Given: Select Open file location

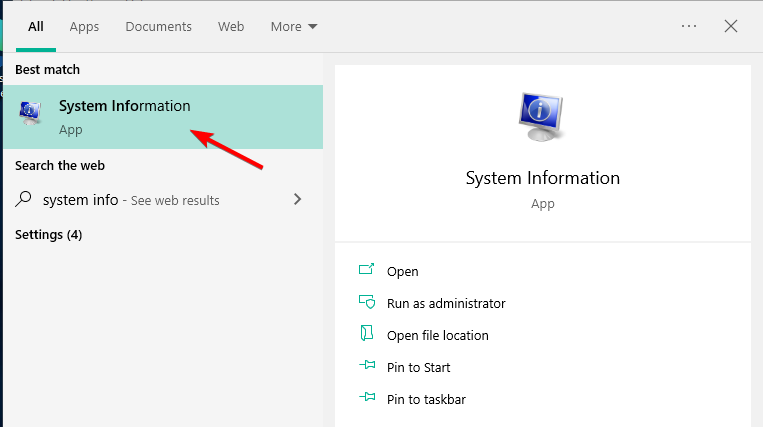Looking at the screenshot, I should pos(437,336).
